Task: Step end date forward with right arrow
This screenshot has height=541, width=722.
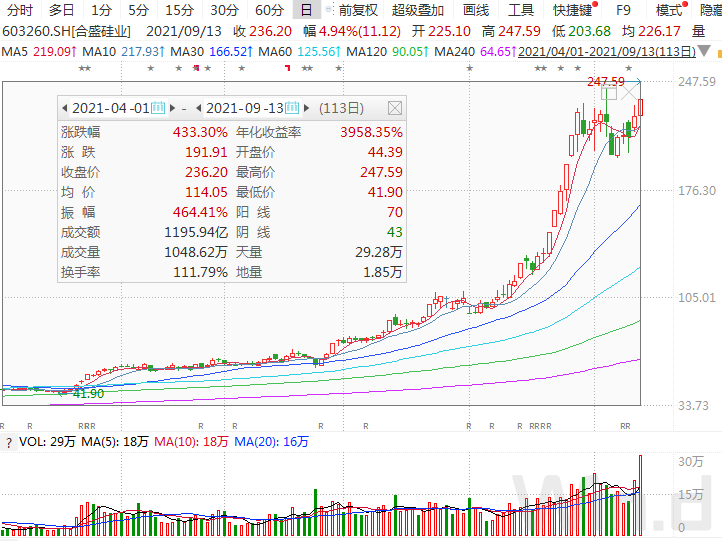Action: click(307, 108)
